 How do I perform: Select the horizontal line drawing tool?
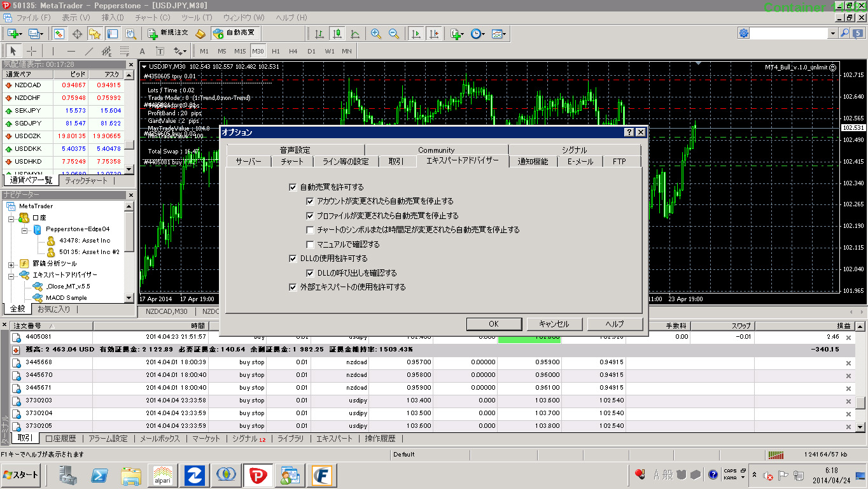71,51
